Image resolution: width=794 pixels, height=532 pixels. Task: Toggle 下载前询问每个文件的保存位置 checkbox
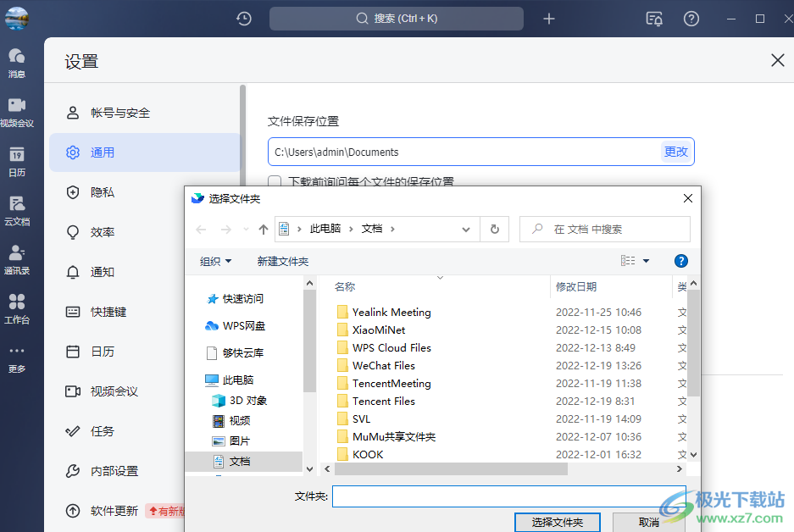[x=275, y=181]
